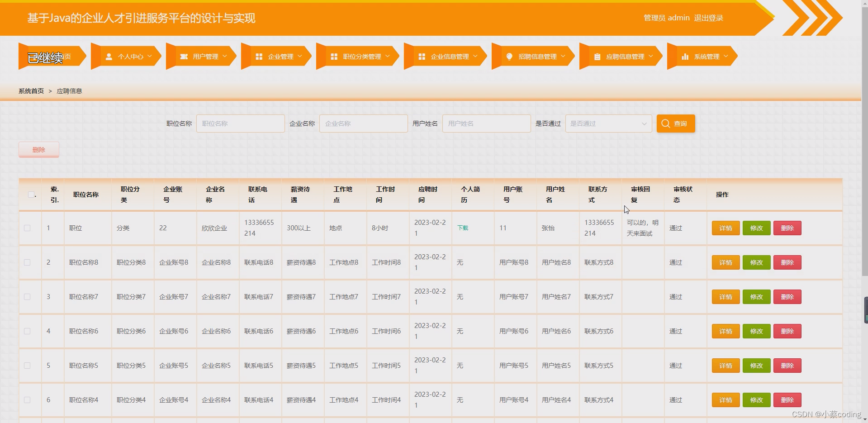
Task: Click the pink batch 删除 button above the table
Action: [x=39, y=150]
